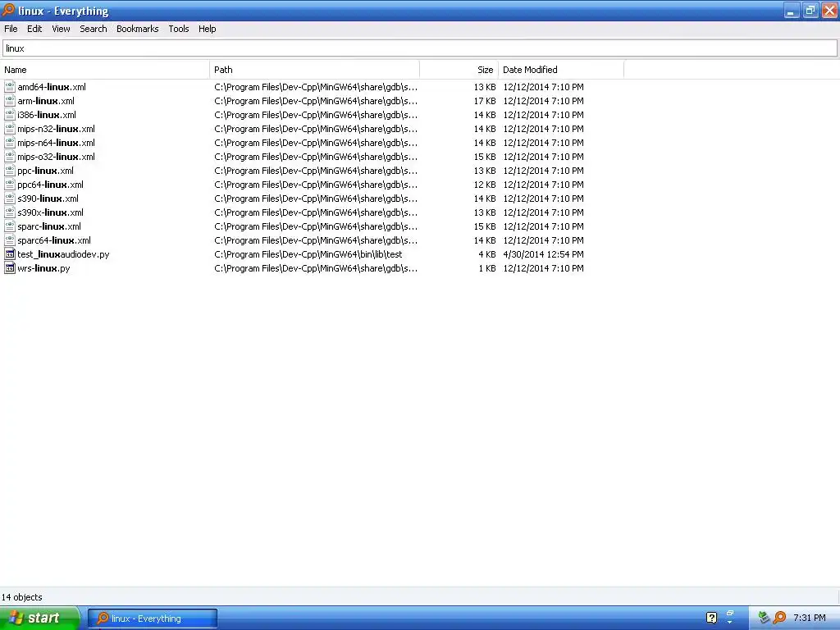Click the Everything magnifier icon in title bar

(8, 10)
